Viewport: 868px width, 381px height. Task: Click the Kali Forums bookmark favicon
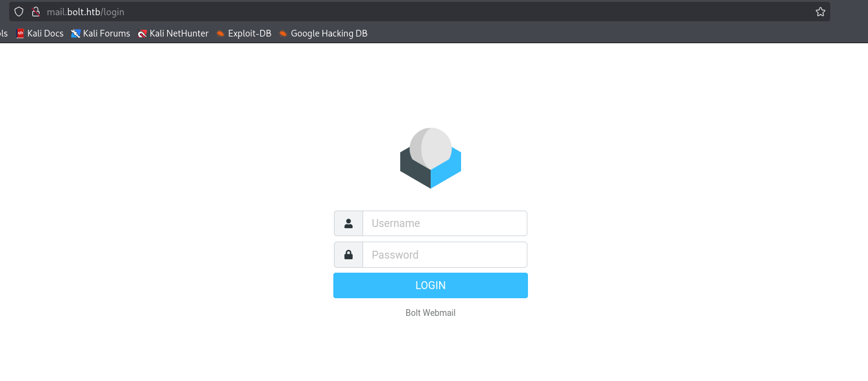point(75,33)
